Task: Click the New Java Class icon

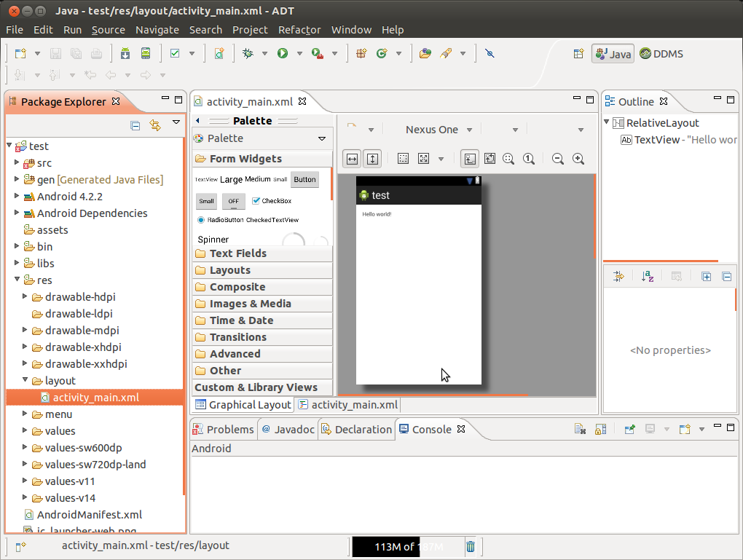Action: 382,54
